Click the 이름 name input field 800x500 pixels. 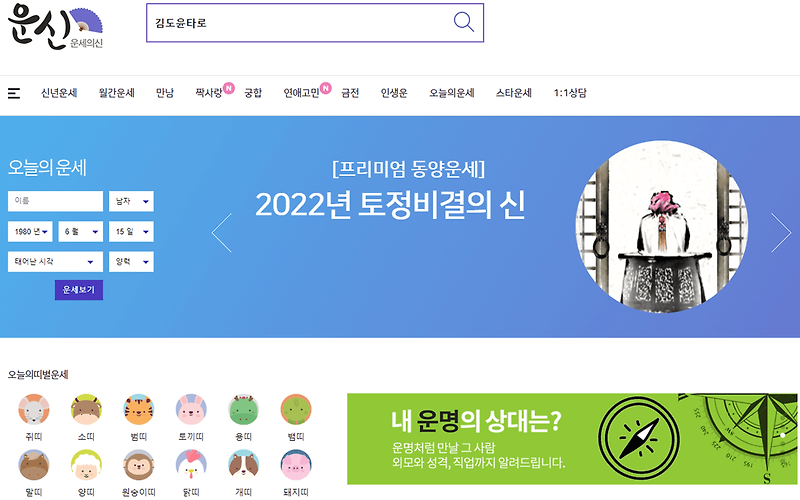click(x=55, y=201)
